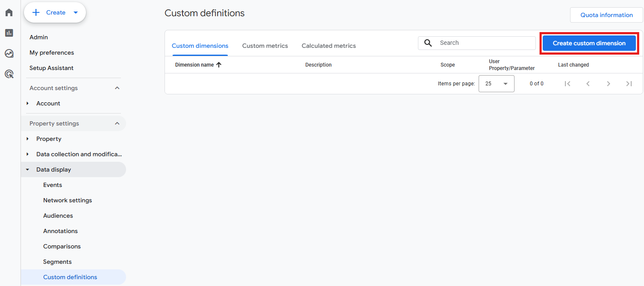Collapse Account settings section
This screenshot has height=286, width=644.
point(118,88)
